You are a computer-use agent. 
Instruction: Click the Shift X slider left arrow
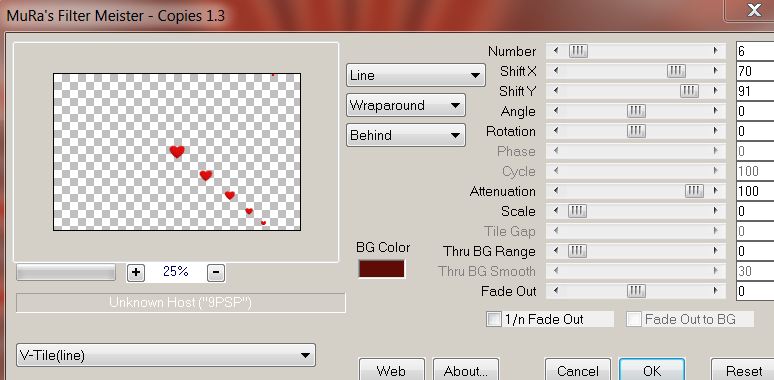tap(556, 71)
